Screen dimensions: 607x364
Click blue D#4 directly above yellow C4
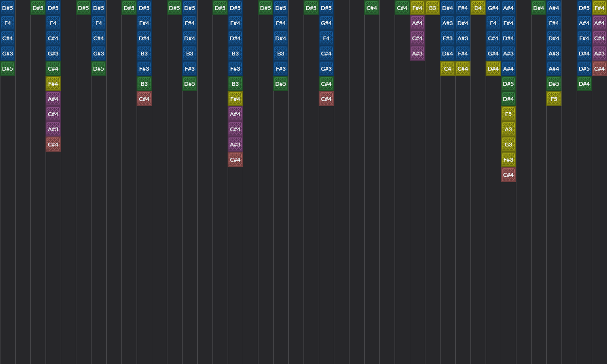448,54
